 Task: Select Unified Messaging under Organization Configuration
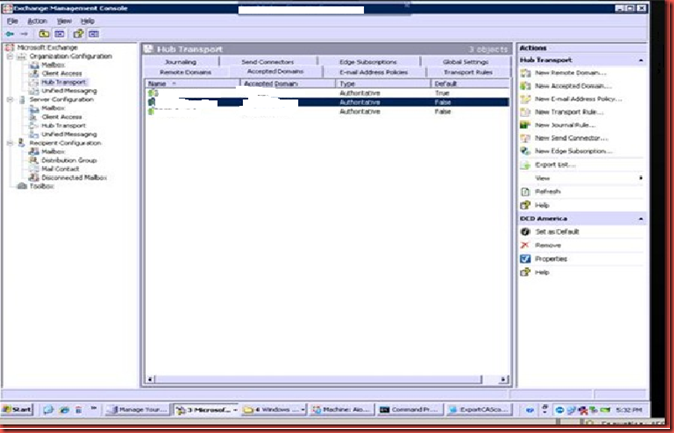tap(69, 91)
